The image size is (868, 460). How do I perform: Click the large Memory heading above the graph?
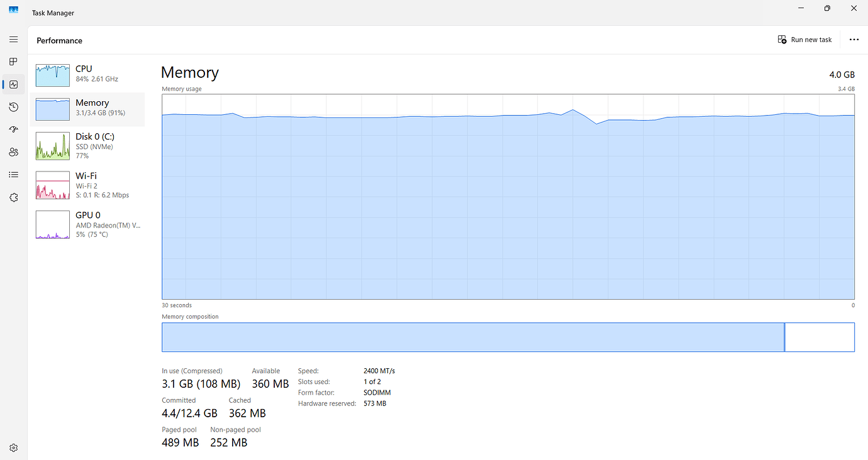coord(190,72)
